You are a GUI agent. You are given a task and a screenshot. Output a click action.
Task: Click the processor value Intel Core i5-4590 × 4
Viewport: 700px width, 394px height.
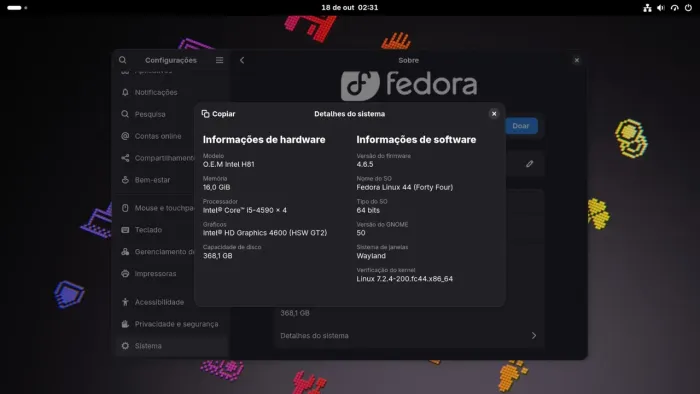245,210
